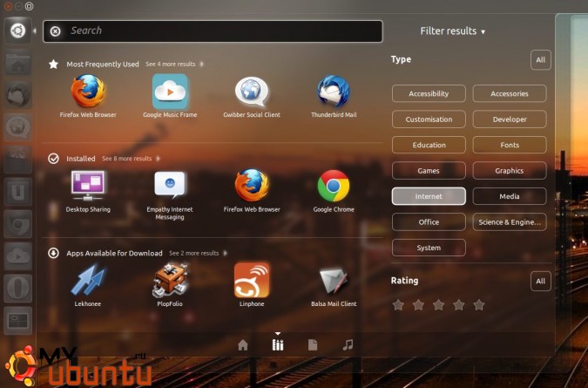The image size is (588, 388).
Task: Open Gwibber Social Client
Action: pyautogui.click(x=252, y=92)
